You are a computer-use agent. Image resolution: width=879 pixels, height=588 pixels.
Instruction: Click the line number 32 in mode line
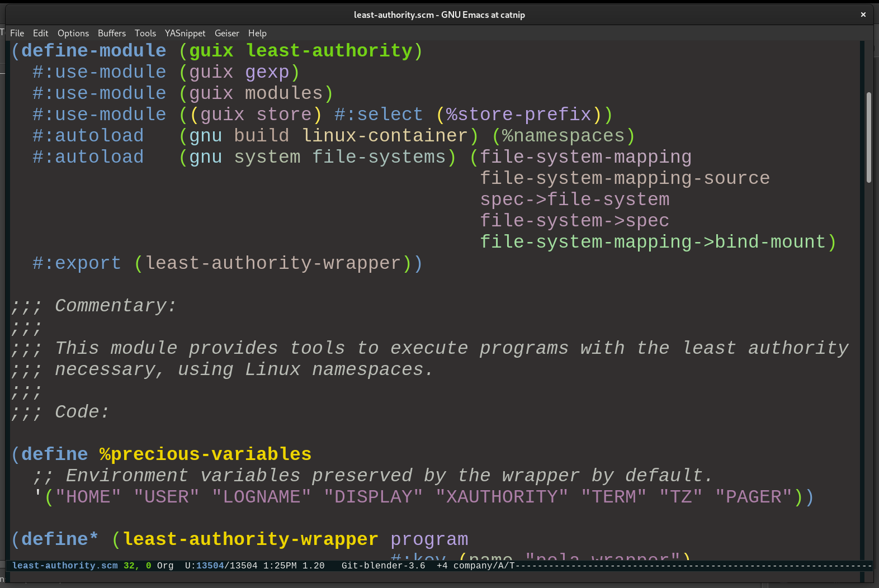[x=129, y=566]
